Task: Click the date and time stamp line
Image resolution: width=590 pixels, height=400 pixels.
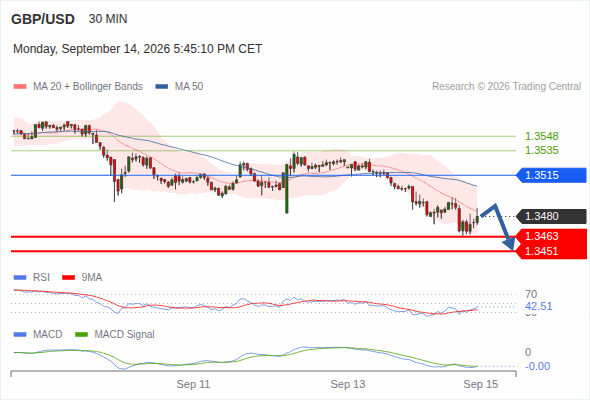Action: pos(137,49)
